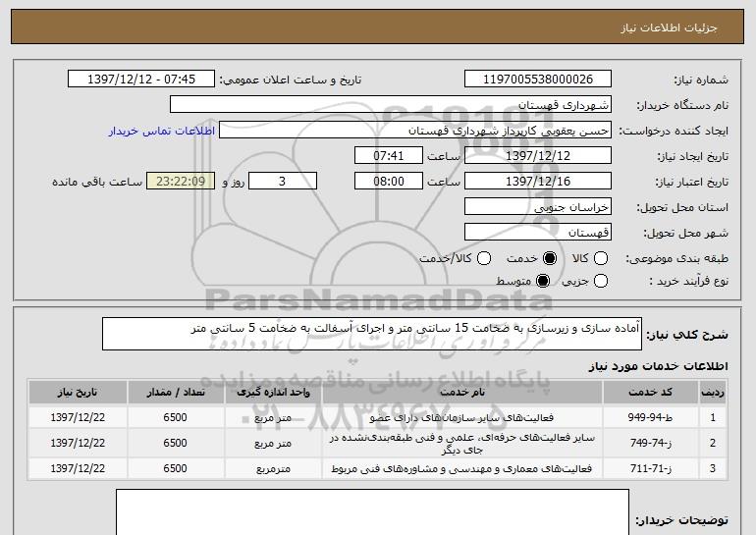Screen dimensions: 756x535
Task: Click the validity date field 1397/12/16
Action: pos(538,182)
